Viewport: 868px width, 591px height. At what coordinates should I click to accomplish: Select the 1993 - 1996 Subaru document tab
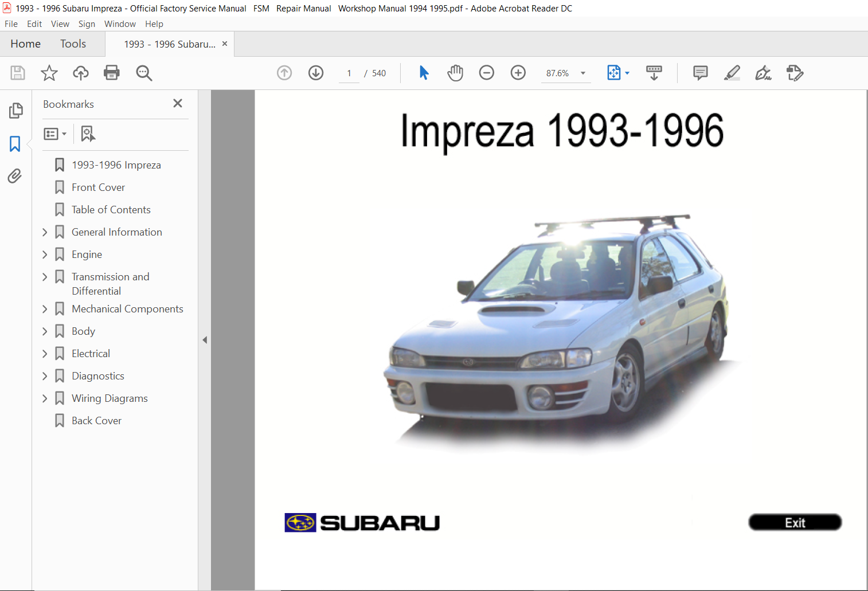[170, 44]
